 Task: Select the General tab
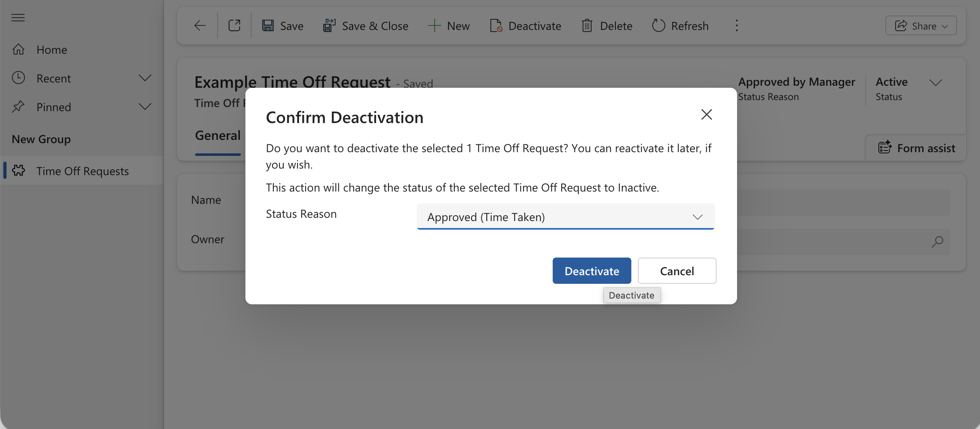[218, 135]
